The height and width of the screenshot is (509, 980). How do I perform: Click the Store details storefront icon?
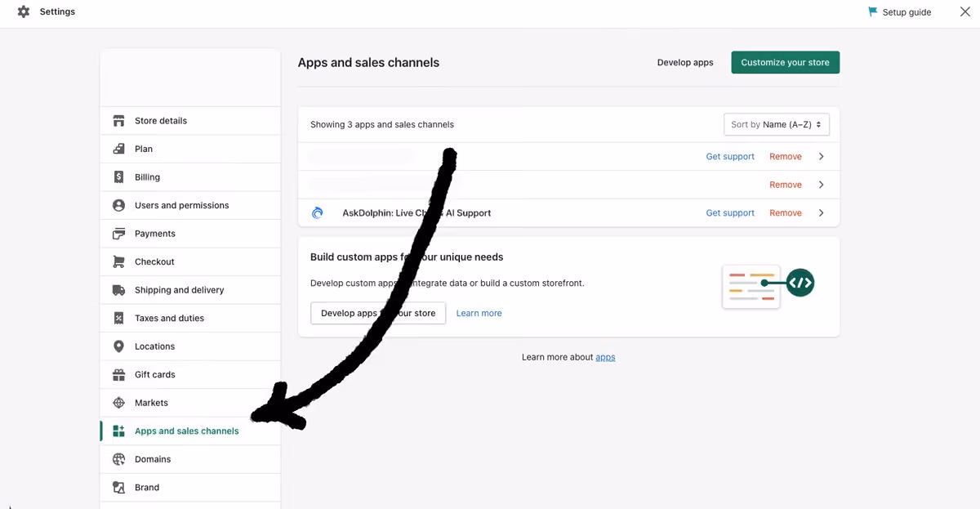(118, 121)
